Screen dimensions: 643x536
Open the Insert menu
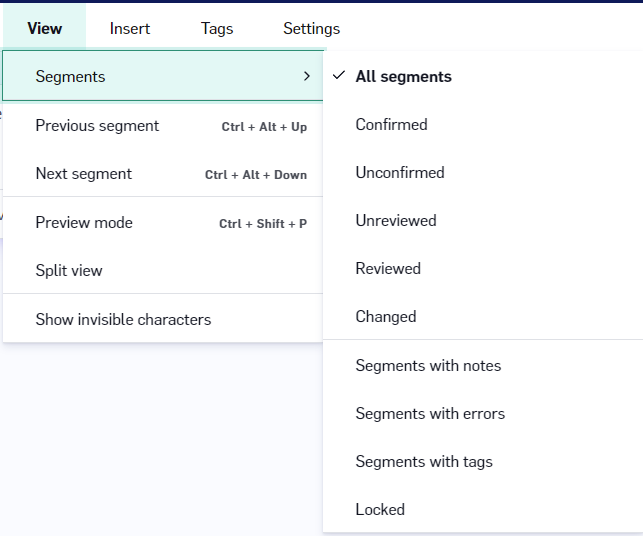point(130,28)
